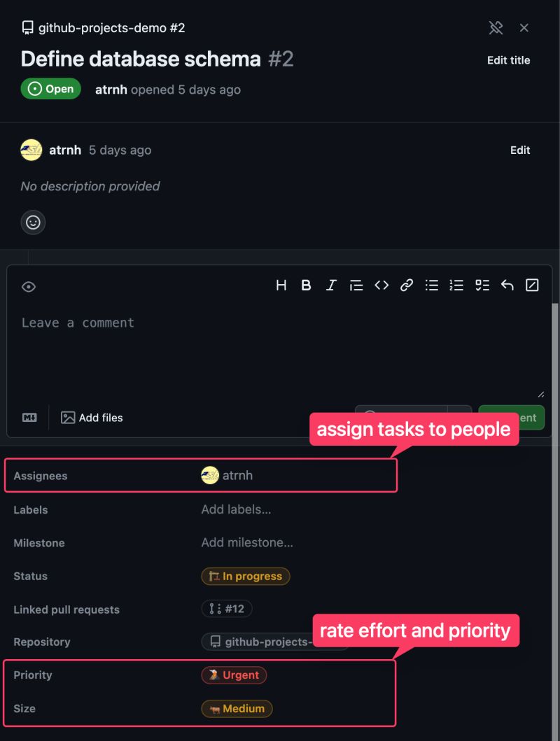Change Status from In progress
This screenshot has height=741, width=560.
pyautogui.click(x=246, y=576)
